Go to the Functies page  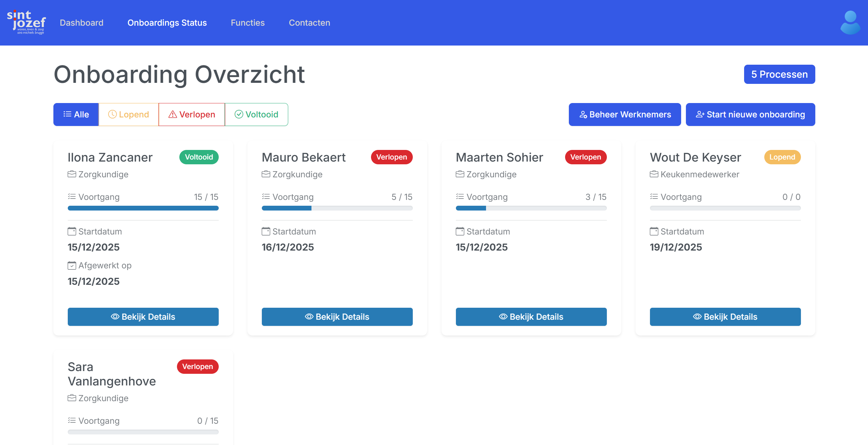247,23
